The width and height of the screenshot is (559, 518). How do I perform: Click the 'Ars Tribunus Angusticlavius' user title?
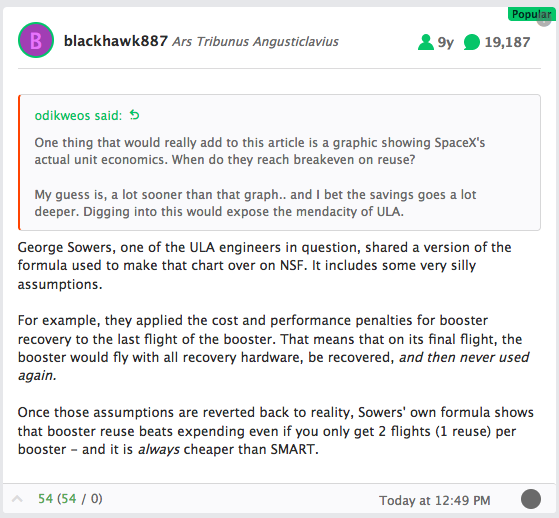(x=255, y=41)
